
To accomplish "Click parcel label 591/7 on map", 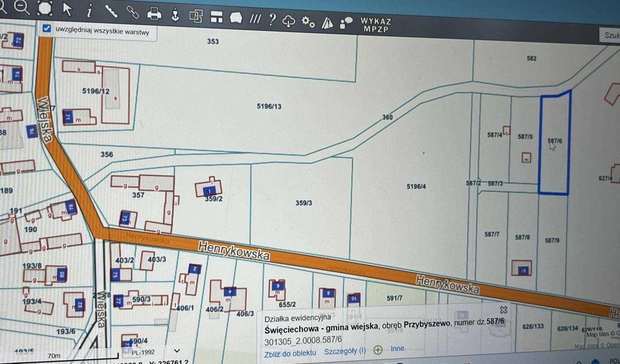I will click(394, 298).
